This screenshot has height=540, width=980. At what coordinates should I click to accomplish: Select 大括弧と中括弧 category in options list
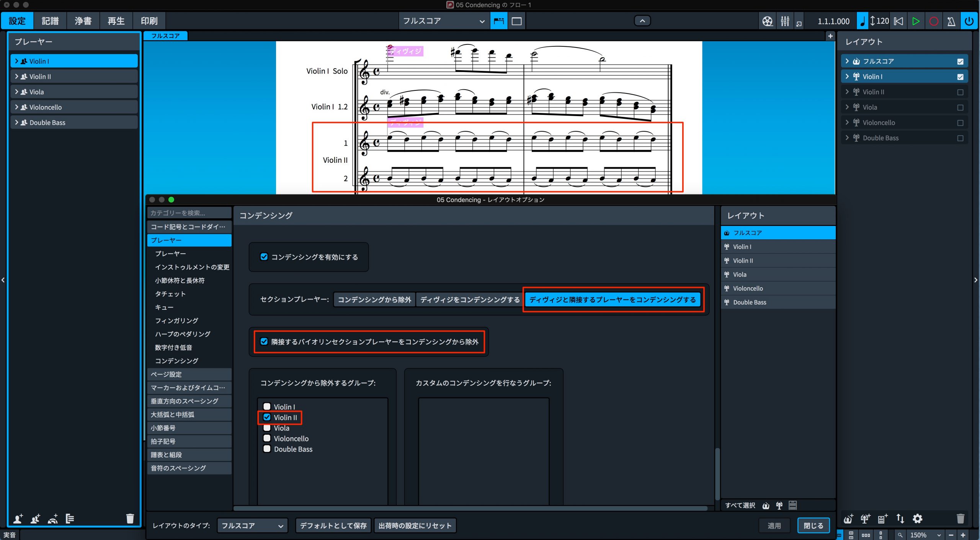(189, 414)
